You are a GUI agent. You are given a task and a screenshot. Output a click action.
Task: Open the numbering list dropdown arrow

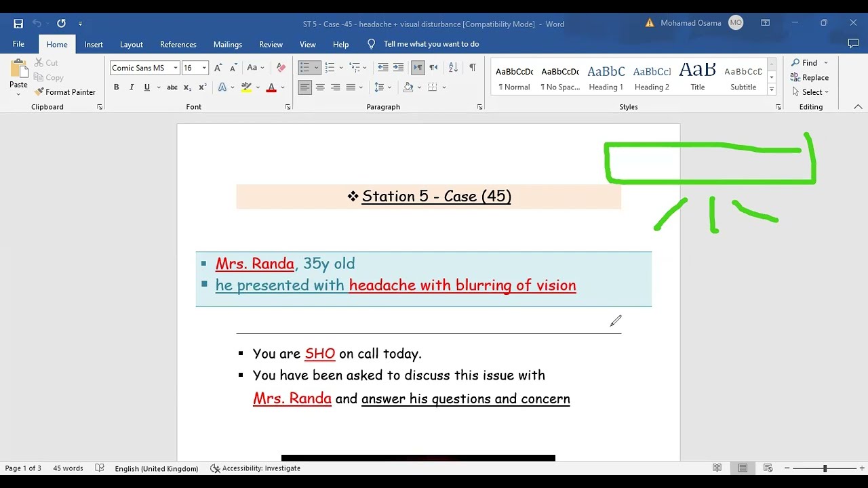coord(340,68)
